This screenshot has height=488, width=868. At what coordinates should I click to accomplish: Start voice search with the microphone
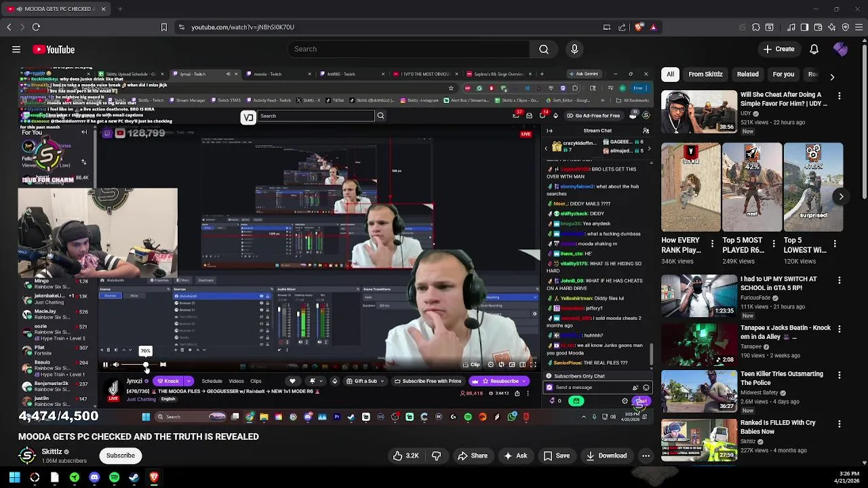coord(574,49)
